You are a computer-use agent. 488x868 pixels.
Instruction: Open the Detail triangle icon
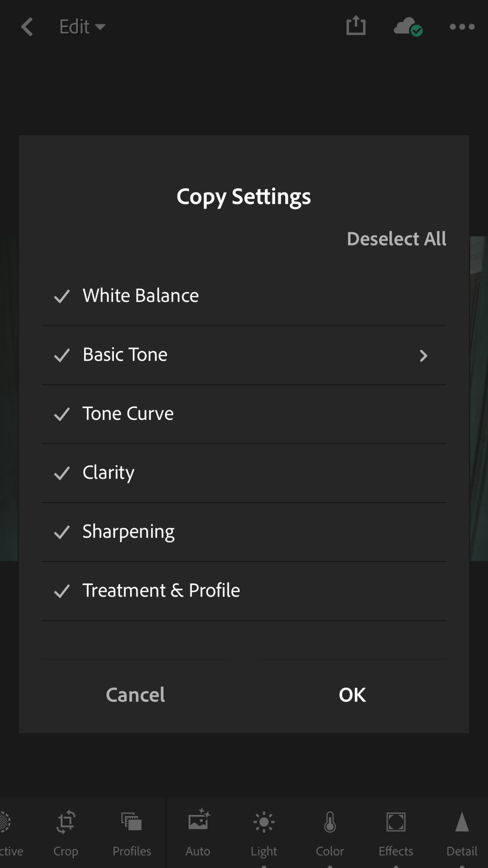click(462, 822)
